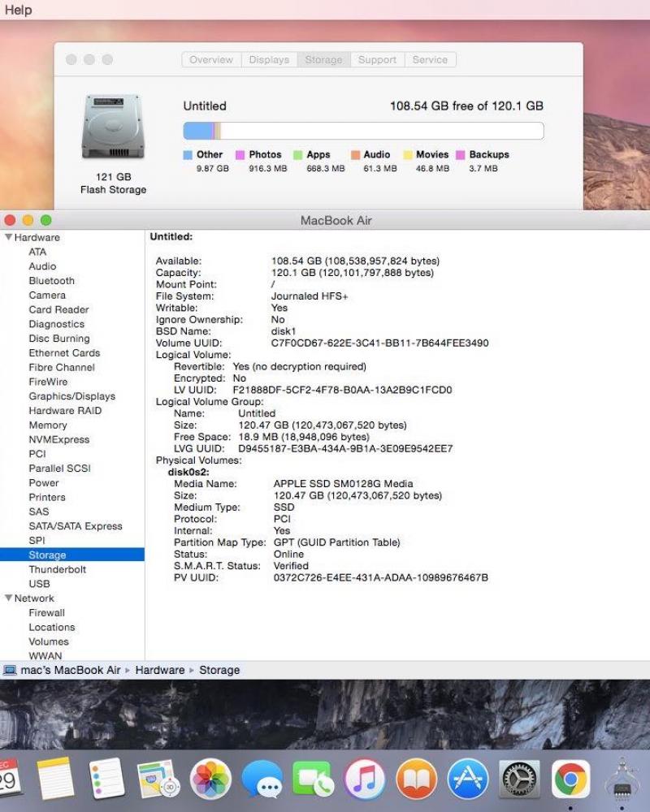The height and width of the screenshot is (812, 650).
Task: Click mac's MacBook Air in path bar
Action: click(x=71, y=670)
